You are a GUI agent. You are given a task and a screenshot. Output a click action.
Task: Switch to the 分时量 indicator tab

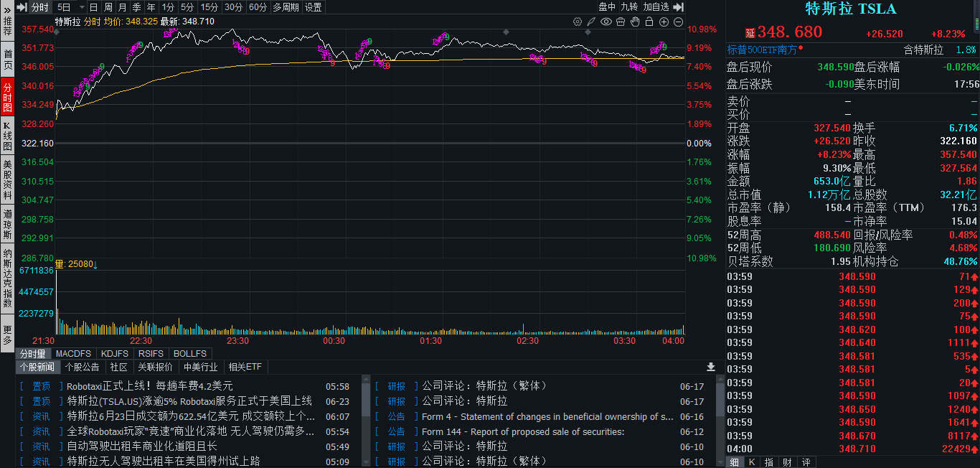(x=33, y=354)
